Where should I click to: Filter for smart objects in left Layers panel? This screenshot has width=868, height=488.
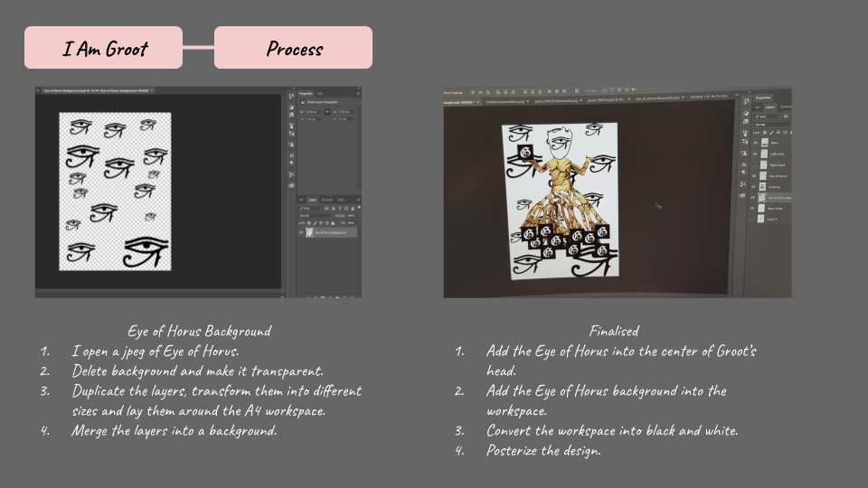tap(353, 208)
